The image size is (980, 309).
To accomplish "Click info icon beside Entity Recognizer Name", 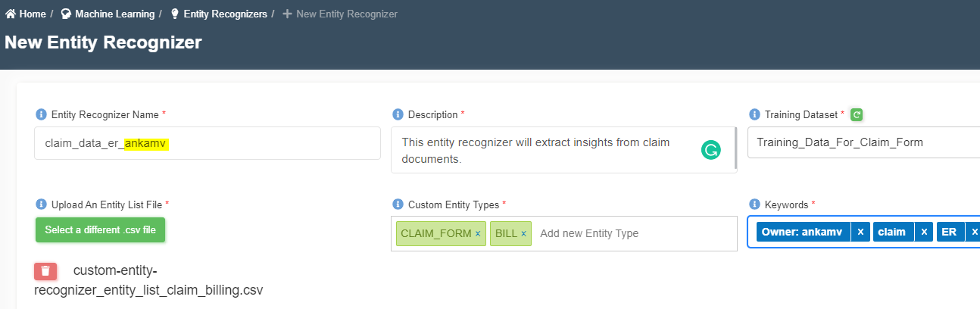I will coord(41,114).
